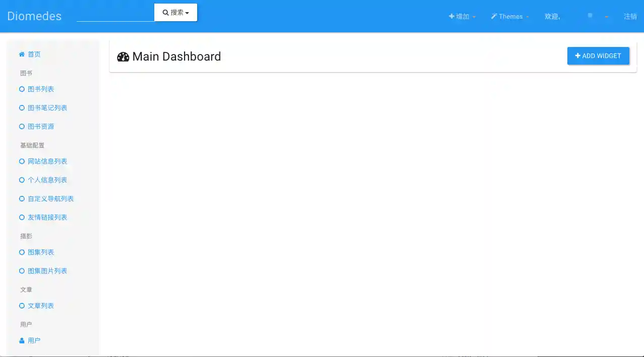Click the user silhouette icon beside 用户
644x357 pixels.
[21, 340]
